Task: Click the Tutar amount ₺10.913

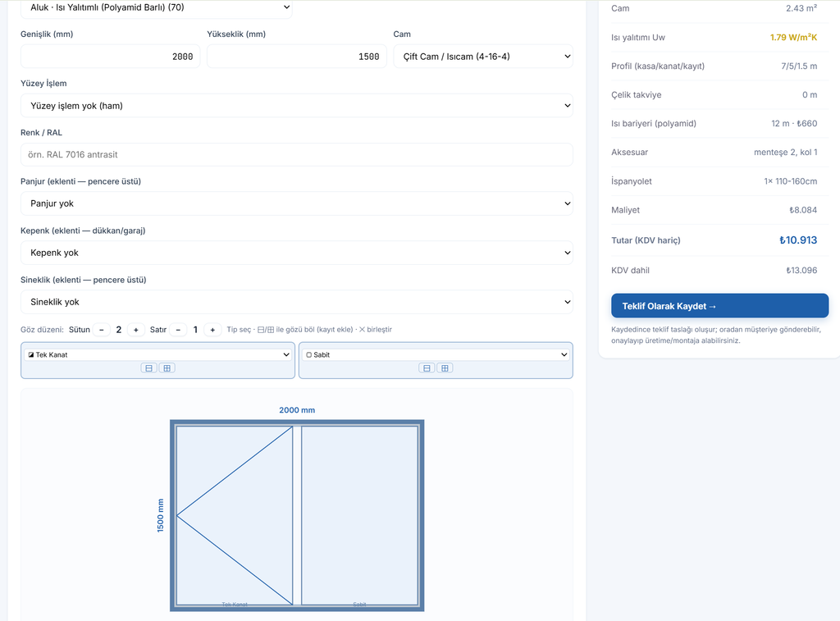Action: (798, 240)
